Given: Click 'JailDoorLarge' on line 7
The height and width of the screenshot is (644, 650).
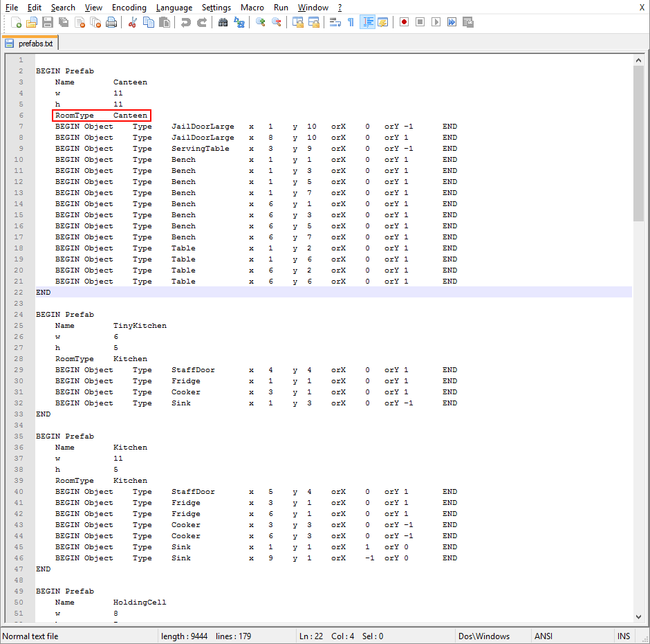Looking at the screenshot, I should (x=203, y=127).
